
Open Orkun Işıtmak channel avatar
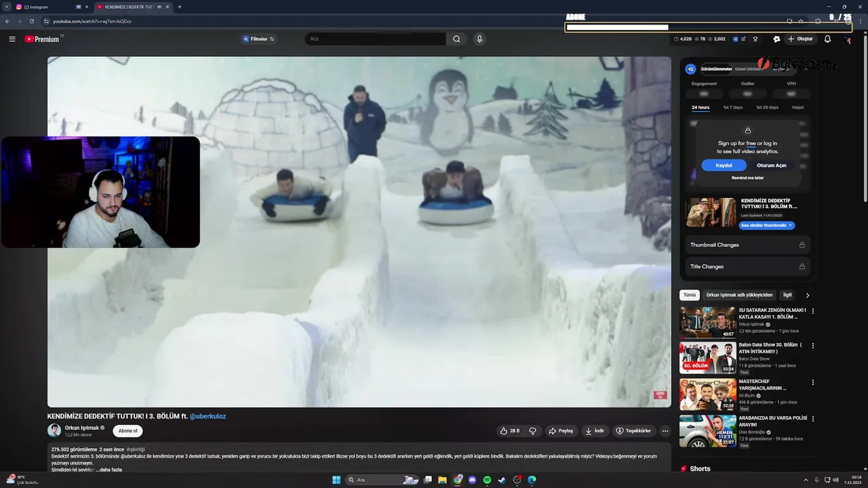54,430
